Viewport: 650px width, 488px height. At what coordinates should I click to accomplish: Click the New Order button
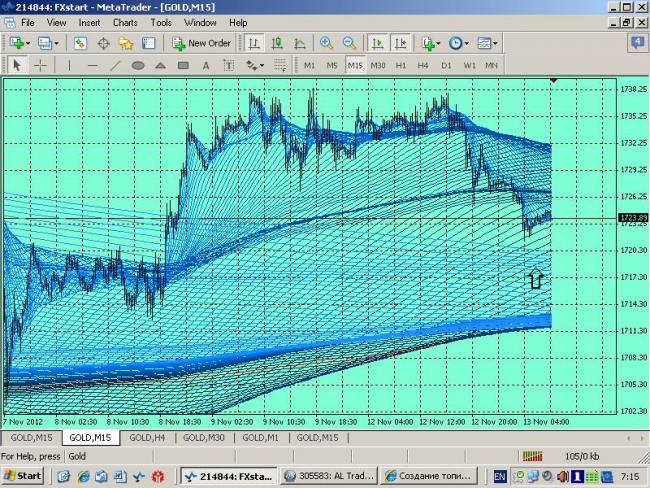click(x=202, y=43)
